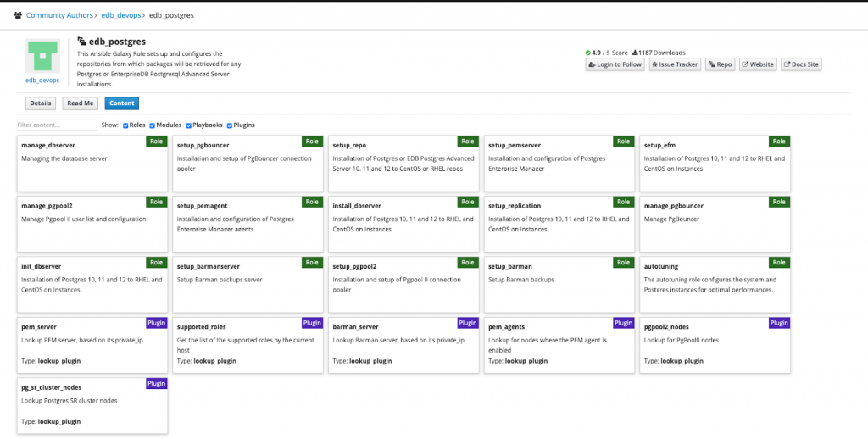Viewport: 868px width, 439px height.
Task: Click the downloads count icon
Action: pos(635,53)
